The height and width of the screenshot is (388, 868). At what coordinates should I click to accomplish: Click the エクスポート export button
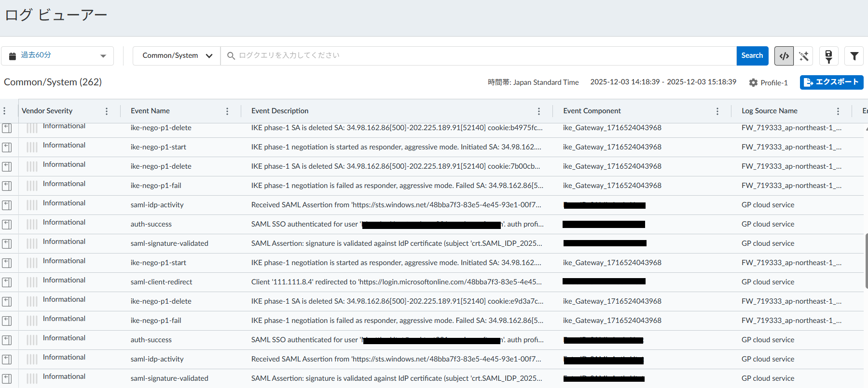[x=831, y=82]
